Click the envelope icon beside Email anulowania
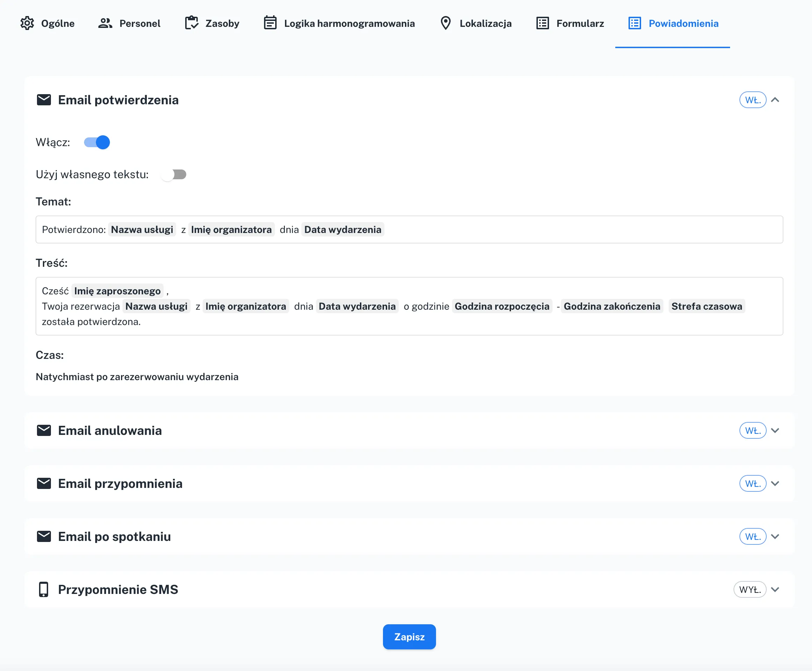The image size is (812, 671). [44, 430]
